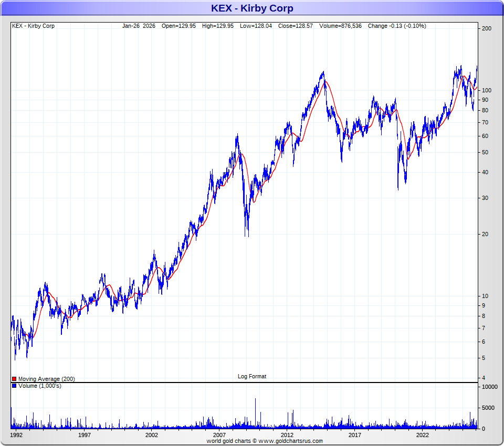The height and width of the screenshot is (446, 504).
Task: Click the 10000 volume axis label
Action: pos(489,387)
